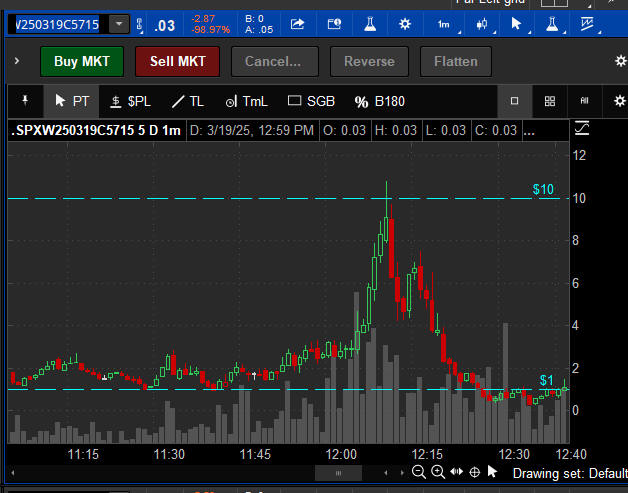Click the Share chart icon
This screenshot has height=493, width=628.
[x=298, y=23]
